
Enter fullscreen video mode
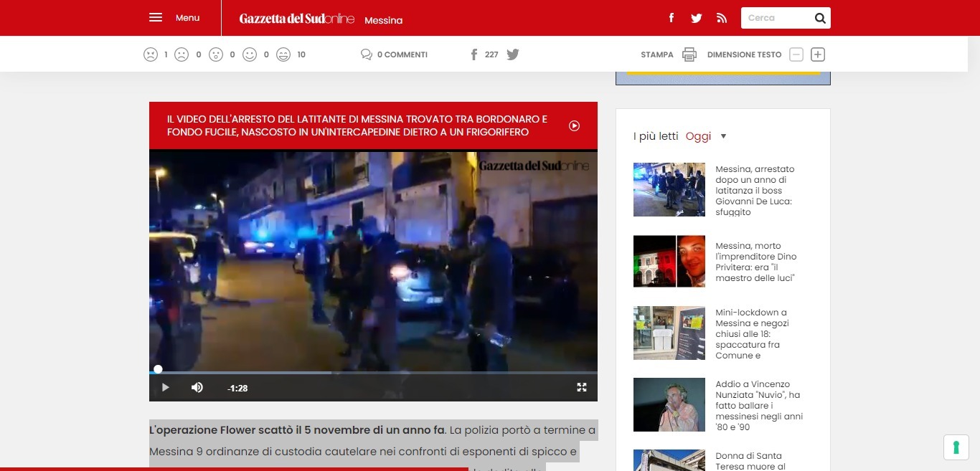coord(582,388)
